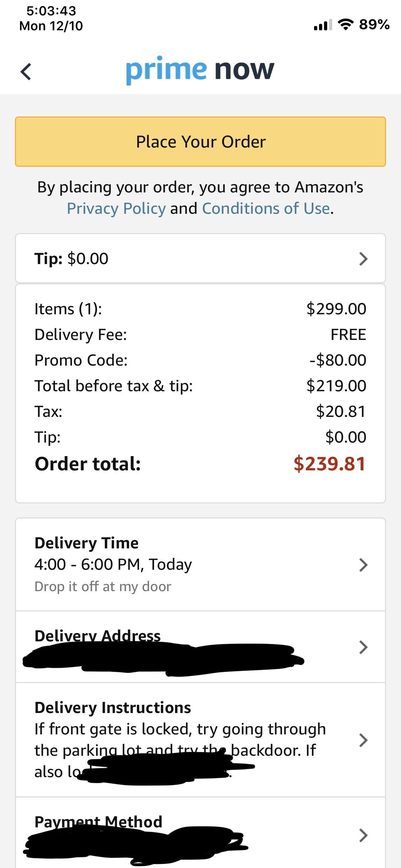This screenshot has width=401, height=868.
Task: Tap the Tip: $0.00 label
Action: [71, 258]
